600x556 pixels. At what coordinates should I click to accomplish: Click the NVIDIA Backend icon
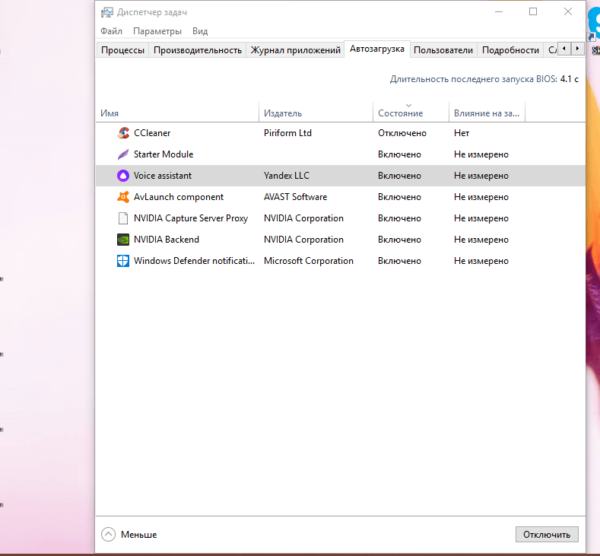point(123,240)
